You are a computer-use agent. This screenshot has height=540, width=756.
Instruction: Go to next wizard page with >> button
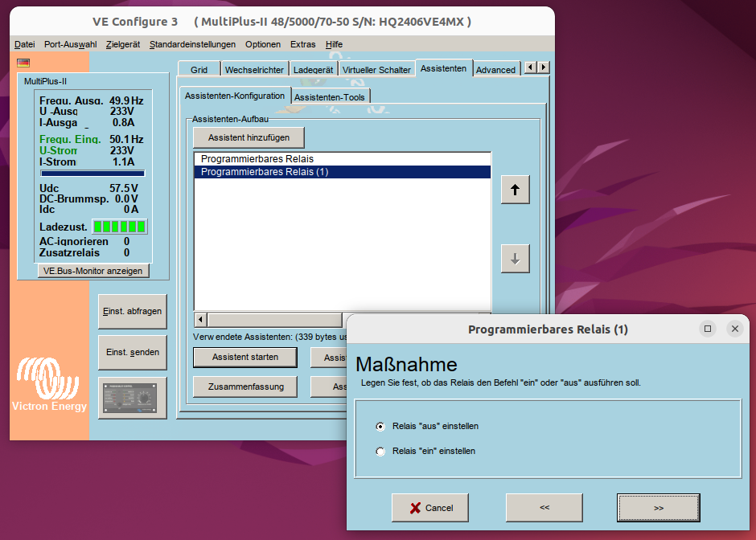tap(658, 508)
